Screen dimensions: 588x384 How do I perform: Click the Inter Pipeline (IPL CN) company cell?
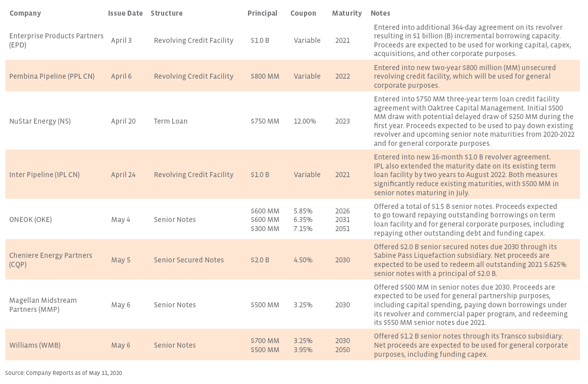point(44,175)
